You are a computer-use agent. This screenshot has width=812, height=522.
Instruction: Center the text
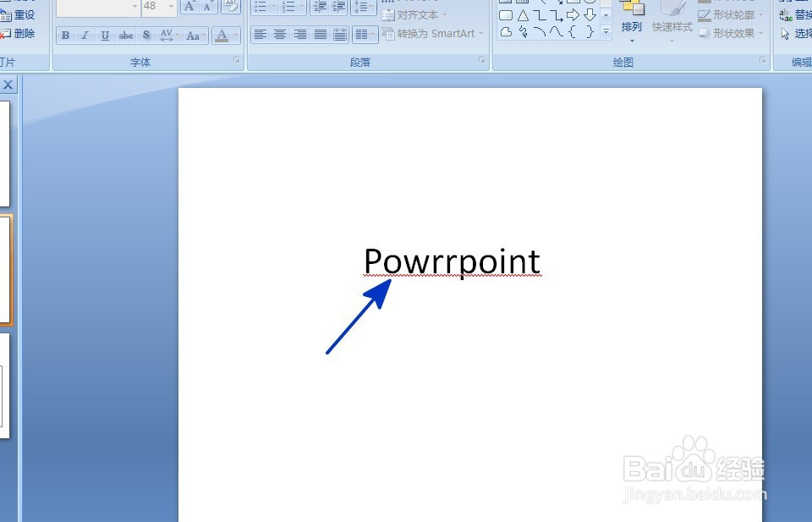click(x=280, y=35)
